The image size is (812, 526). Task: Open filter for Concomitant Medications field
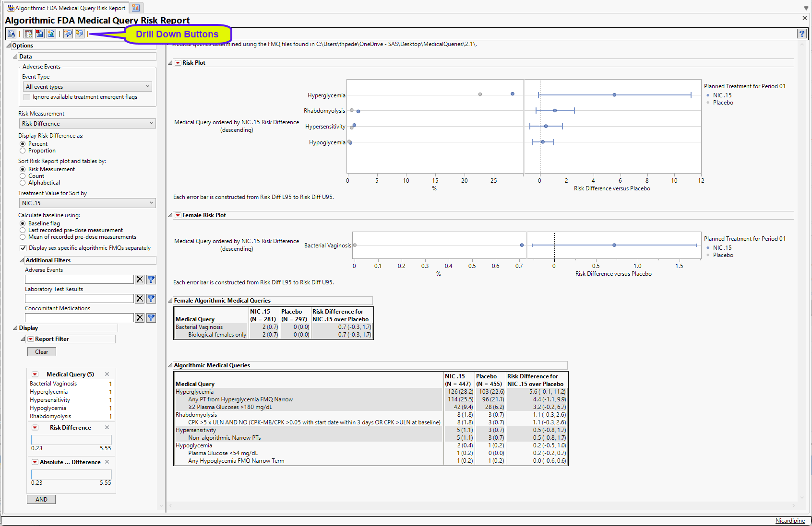point(151,318)
